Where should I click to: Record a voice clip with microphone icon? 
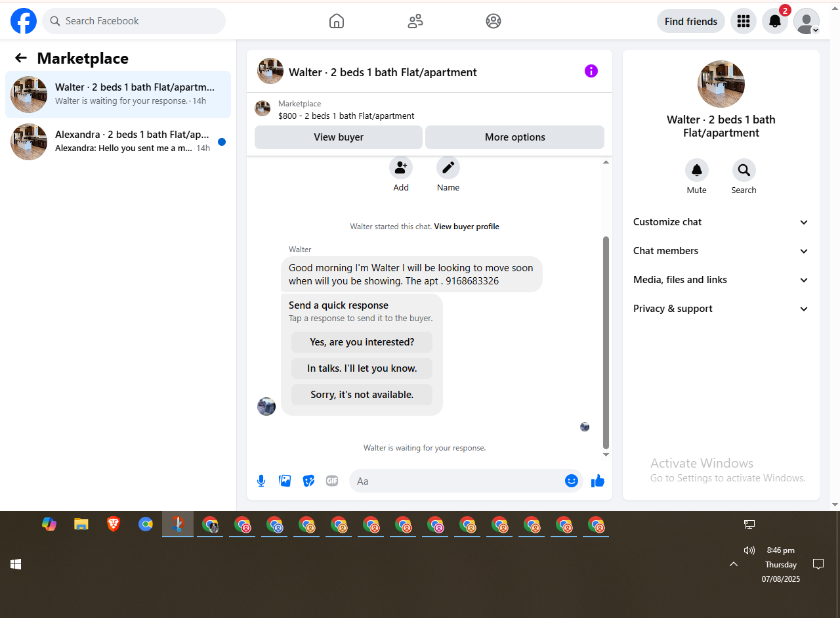click(261, 481)
